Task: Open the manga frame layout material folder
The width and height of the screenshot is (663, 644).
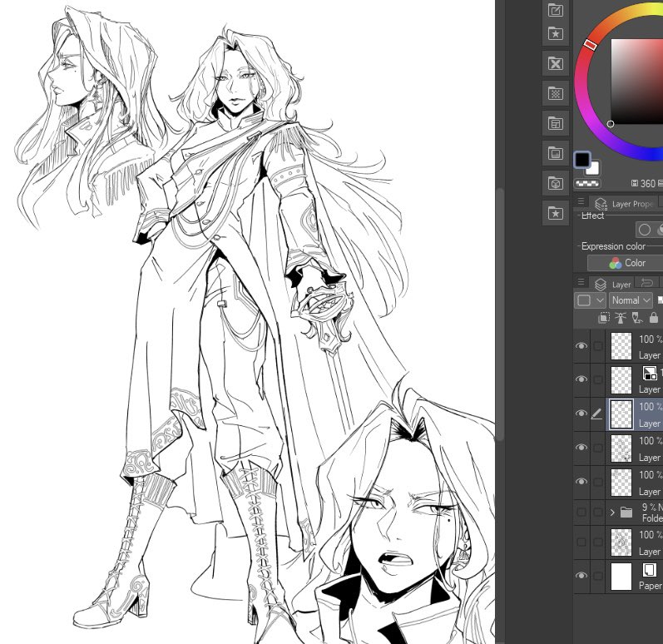Action: 555,123
